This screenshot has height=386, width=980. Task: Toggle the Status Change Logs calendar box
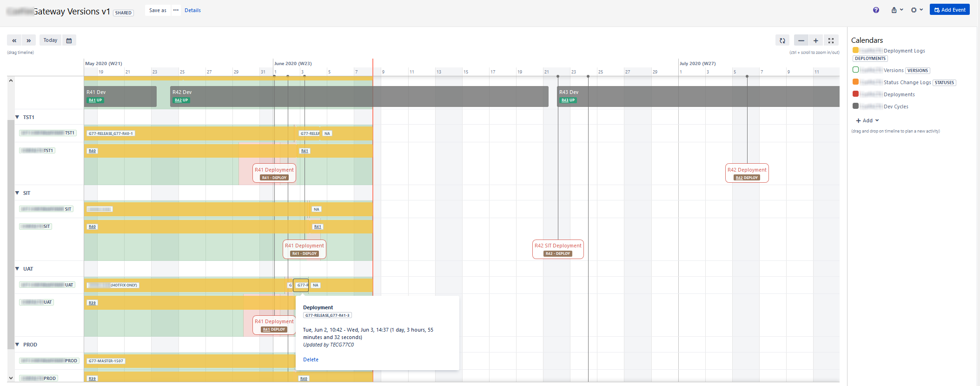coord(855,82)
